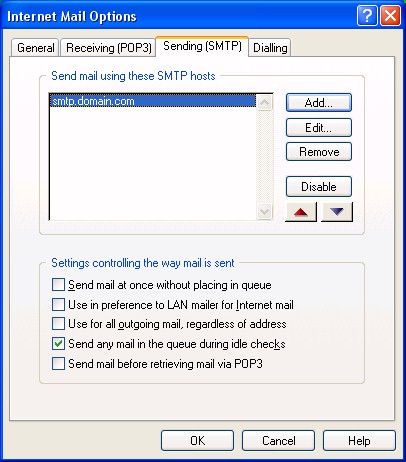The width and height of the screenshot is (406, 462).
Task: Select the Sending (SMTP) tab
Action: (202, 46)
